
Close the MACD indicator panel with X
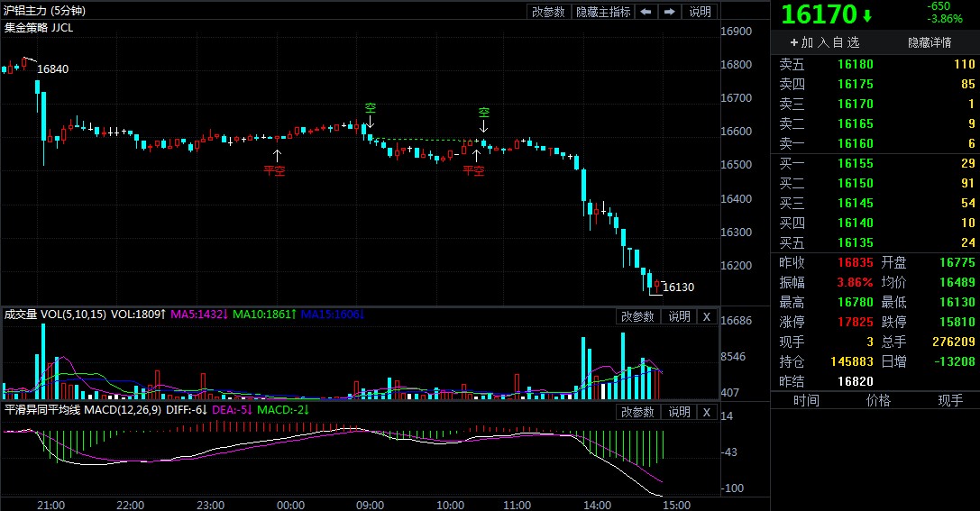[707, 412]
